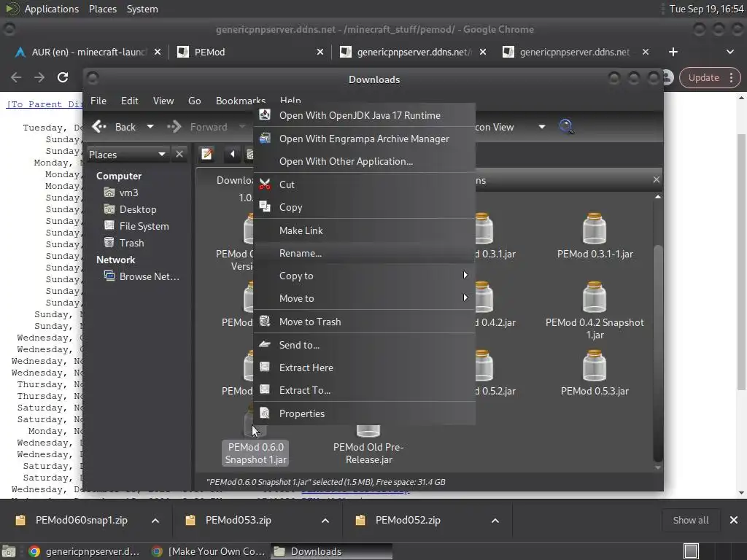Screen dimensions: 747x560
Task: Open the Icon View mode dropdown
Action: point(511,127)
